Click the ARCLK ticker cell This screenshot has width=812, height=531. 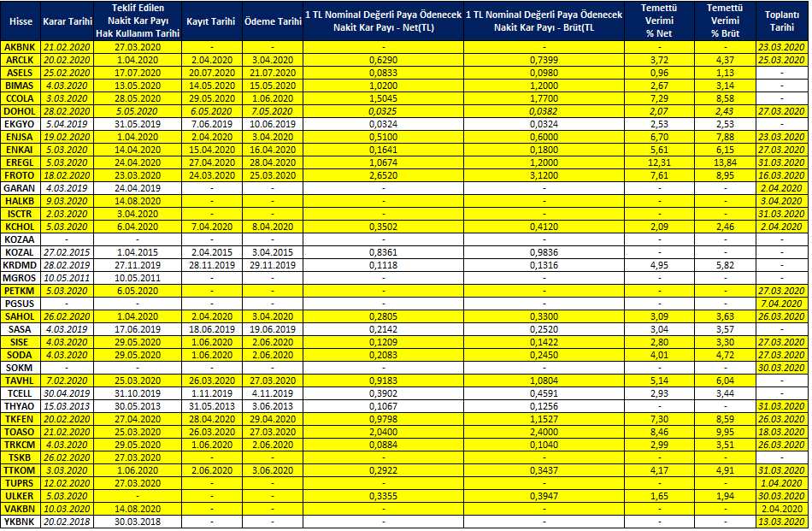[21, 60]
